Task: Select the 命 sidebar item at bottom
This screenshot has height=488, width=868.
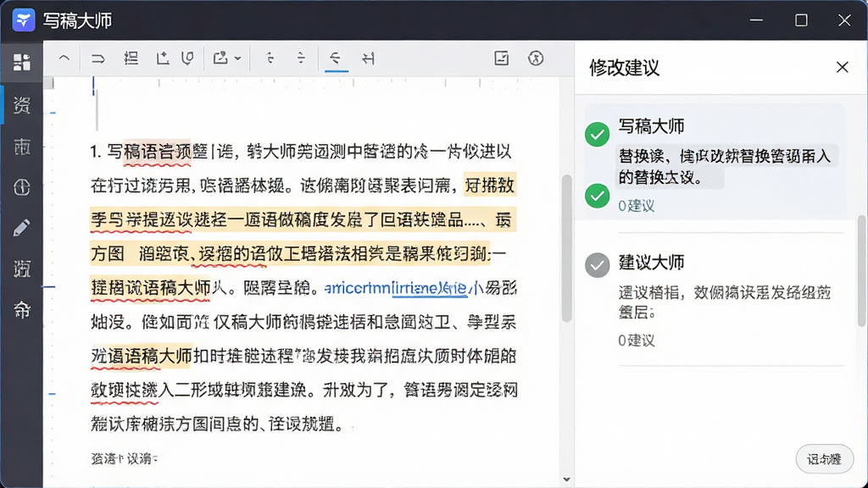Action: [21, 310]
